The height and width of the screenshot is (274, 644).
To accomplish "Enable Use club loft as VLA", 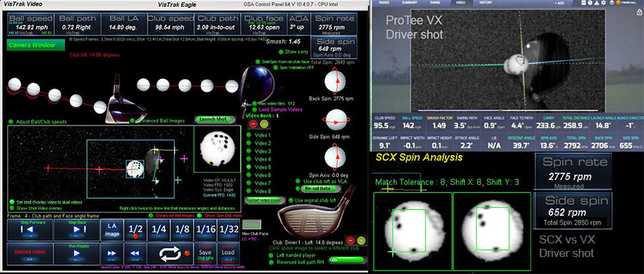I will coord(298,181).
